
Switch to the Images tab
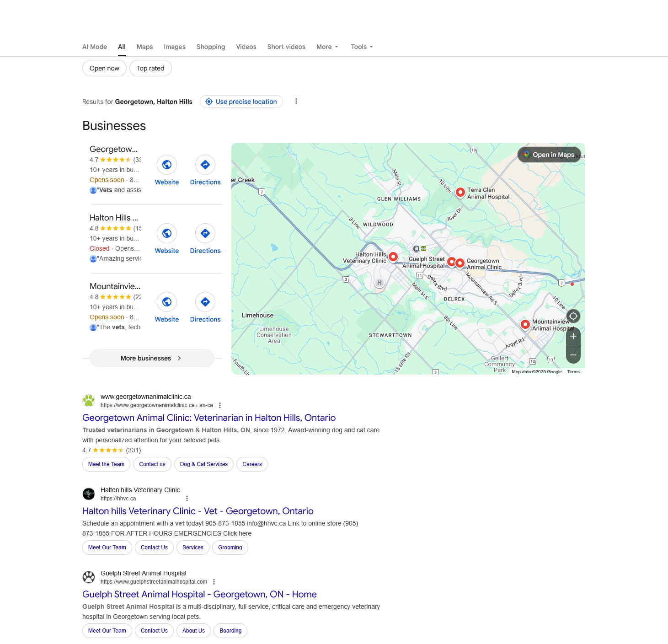click(x=175, y=47)
